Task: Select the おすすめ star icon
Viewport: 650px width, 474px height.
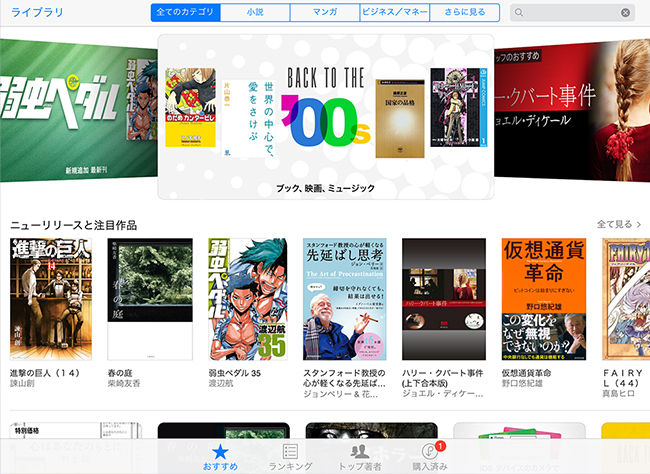Action: tap(220, 452)
